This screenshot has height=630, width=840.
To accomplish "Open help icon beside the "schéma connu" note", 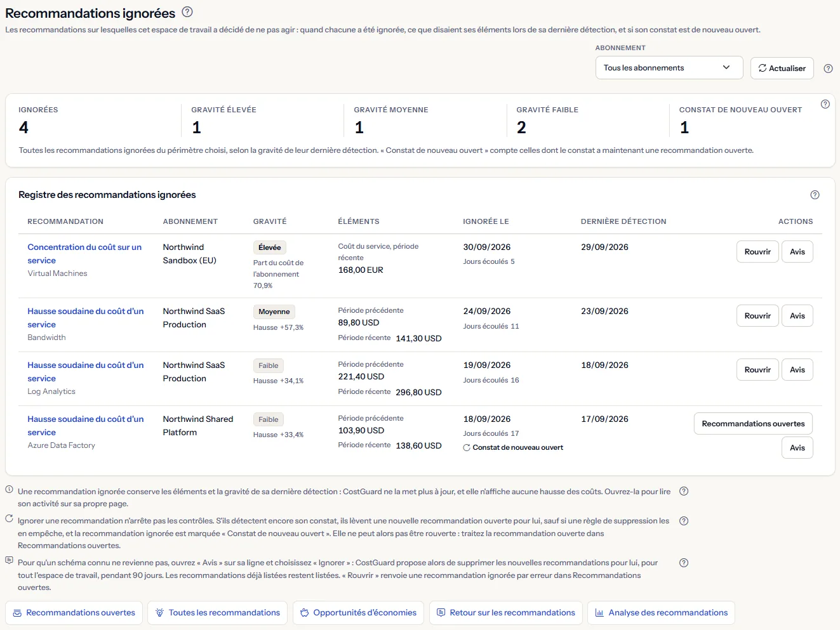I will [684, 563].
